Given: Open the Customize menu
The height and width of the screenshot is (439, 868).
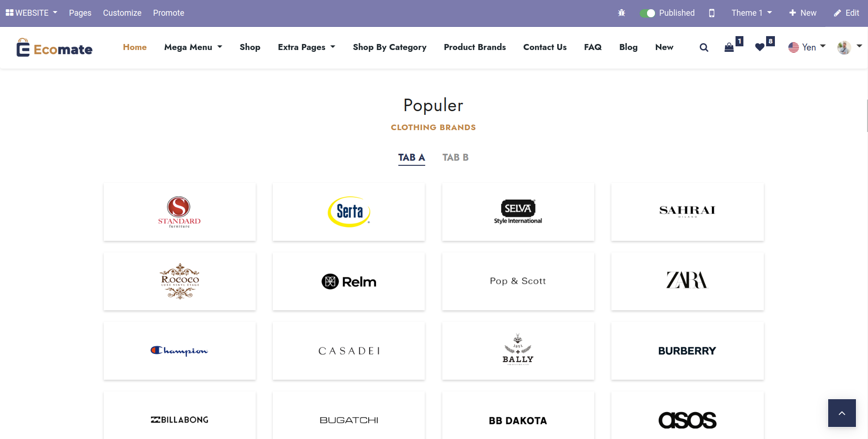Looking at the screenshot, I should click(122, 13).
